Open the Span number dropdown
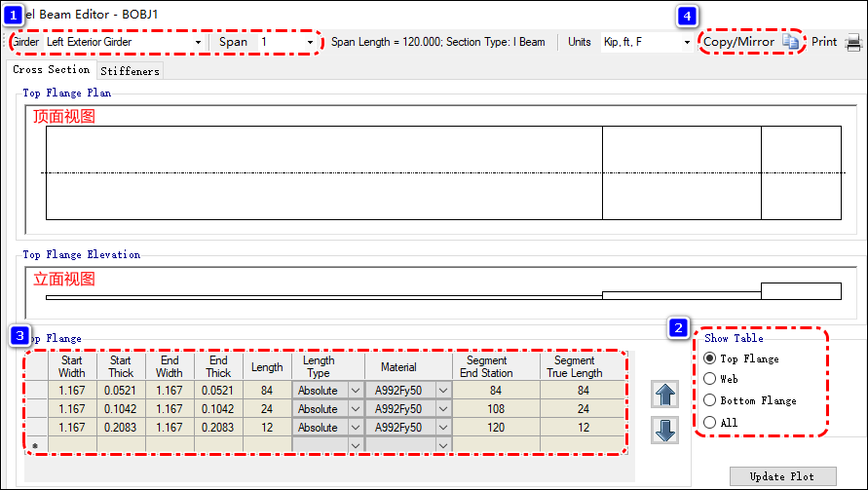 311,43
